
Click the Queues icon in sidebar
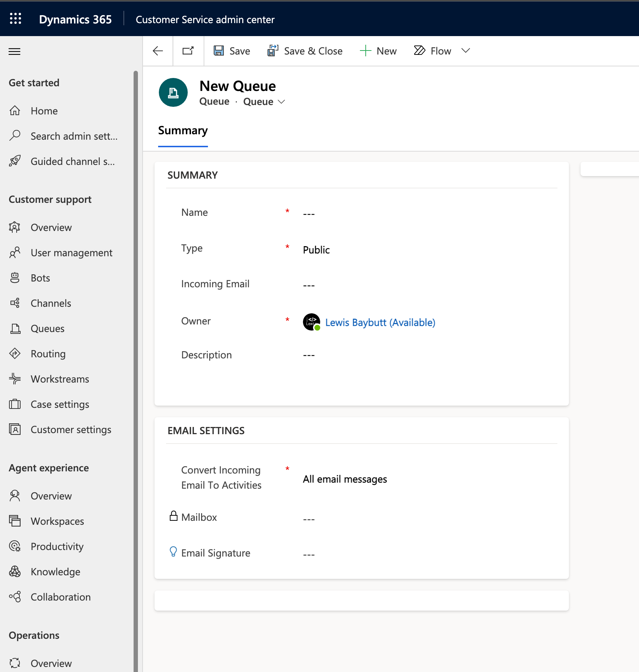tap(15, 328)
